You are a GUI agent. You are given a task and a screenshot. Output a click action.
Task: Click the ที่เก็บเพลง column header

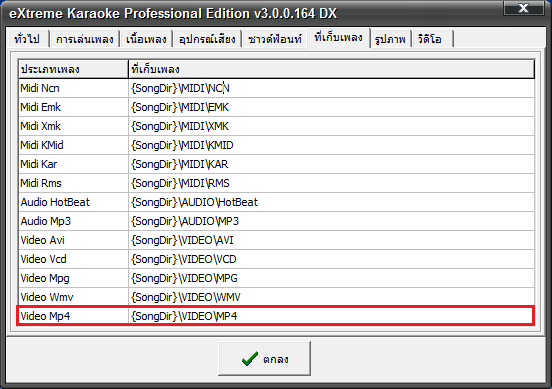click(x=332, y=69)
